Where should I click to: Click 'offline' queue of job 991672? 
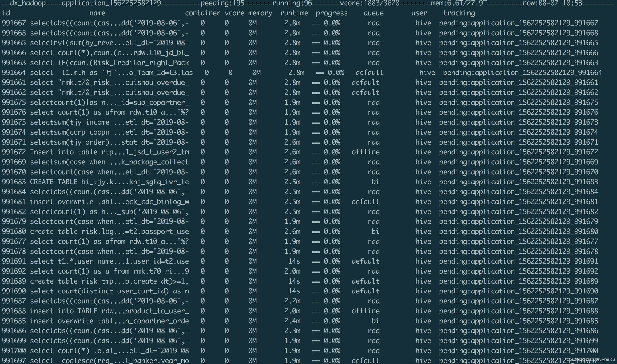(366, 152)
